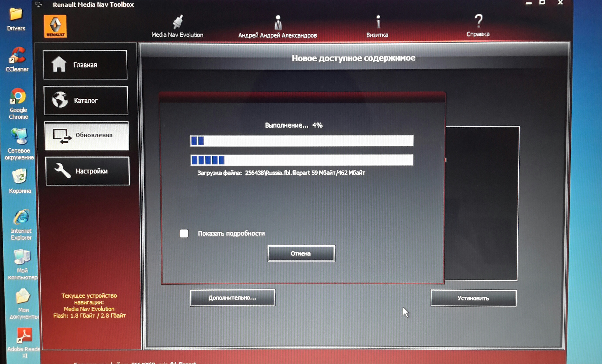Open the Каталог section
Viewport: 602px width, 364px height.
coord(86,101)
